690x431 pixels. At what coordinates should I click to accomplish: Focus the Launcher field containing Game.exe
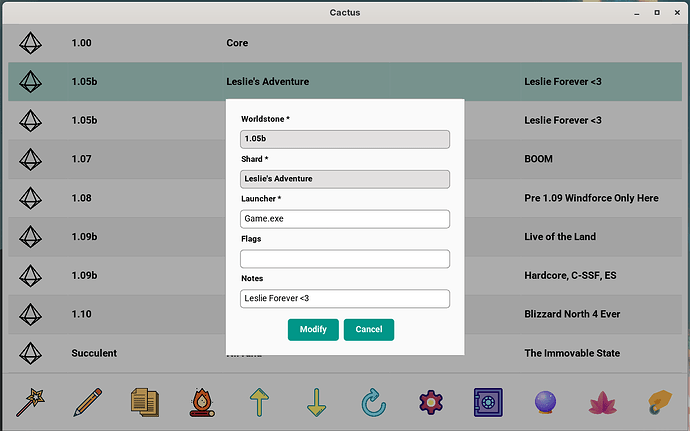[x=345, y=219]
